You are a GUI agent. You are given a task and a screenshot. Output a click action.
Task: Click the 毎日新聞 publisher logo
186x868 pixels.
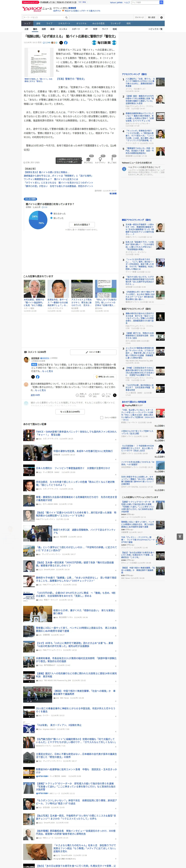coord(104,43)
